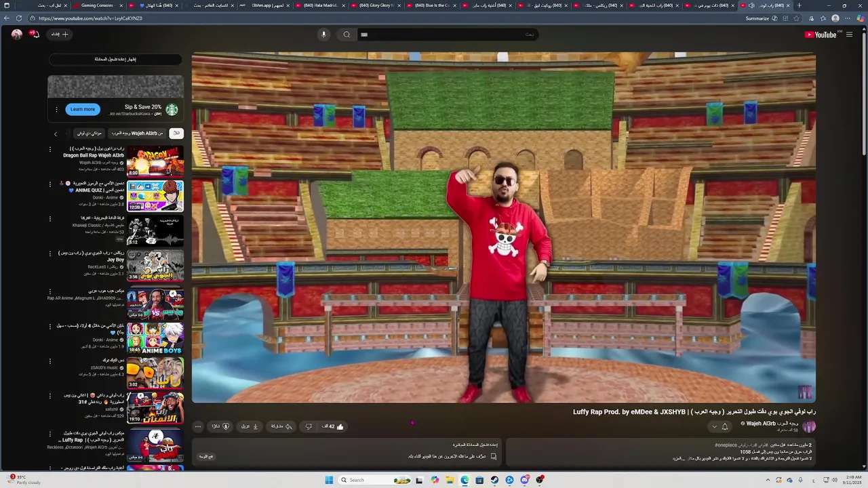Open the ANIME BOYS quiz thumbnail

(155, 338)
